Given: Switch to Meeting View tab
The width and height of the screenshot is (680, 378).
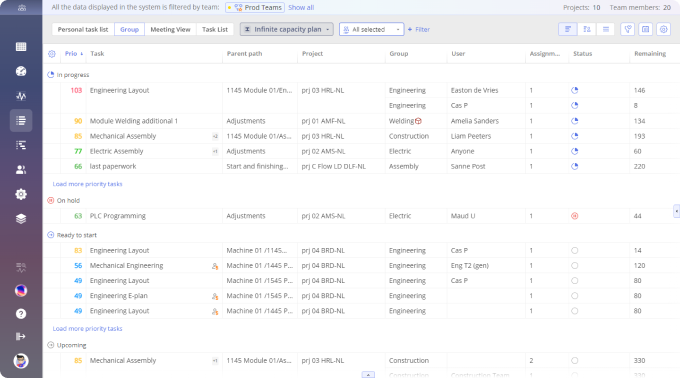Looking at the screenshot, I should pyautogui.click(x=170, y=29).
